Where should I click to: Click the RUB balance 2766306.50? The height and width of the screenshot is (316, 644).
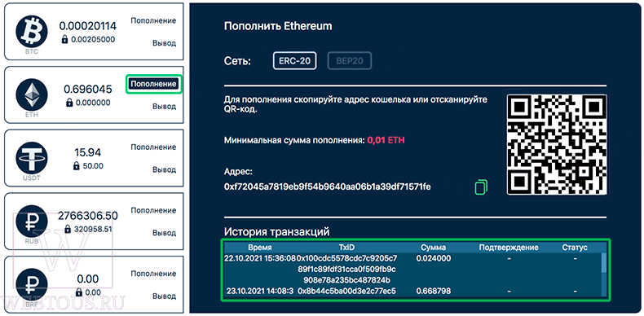[87, 216]
